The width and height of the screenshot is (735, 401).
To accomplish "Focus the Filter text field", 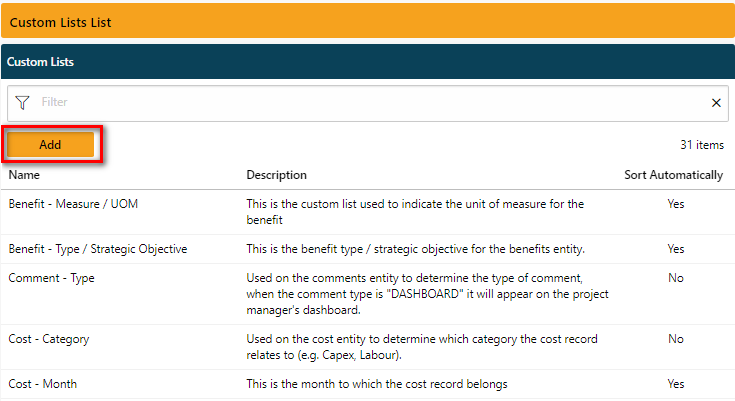I will [x=370, y=103].
